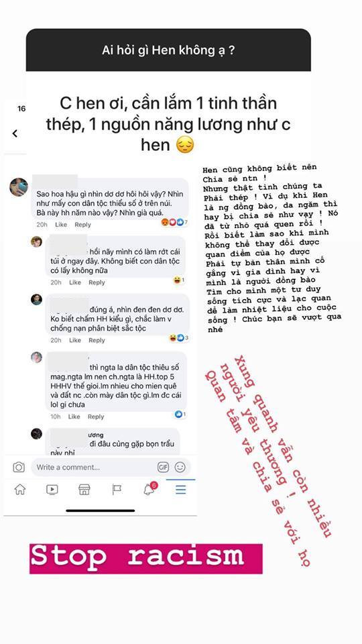Open the camera icon in comment bar
Image resolution: width=362 pixels, height=644 pixels.
coord(19,467)
